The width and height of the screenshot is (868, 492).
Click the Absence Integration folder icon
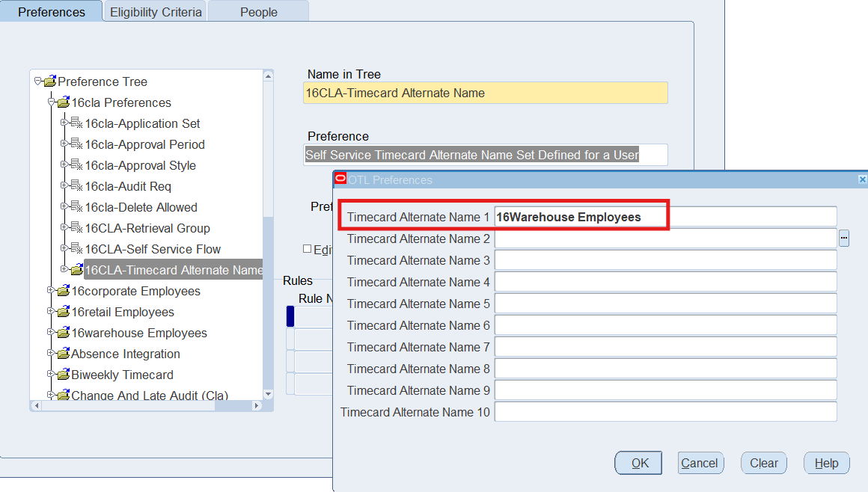(63, 354)
